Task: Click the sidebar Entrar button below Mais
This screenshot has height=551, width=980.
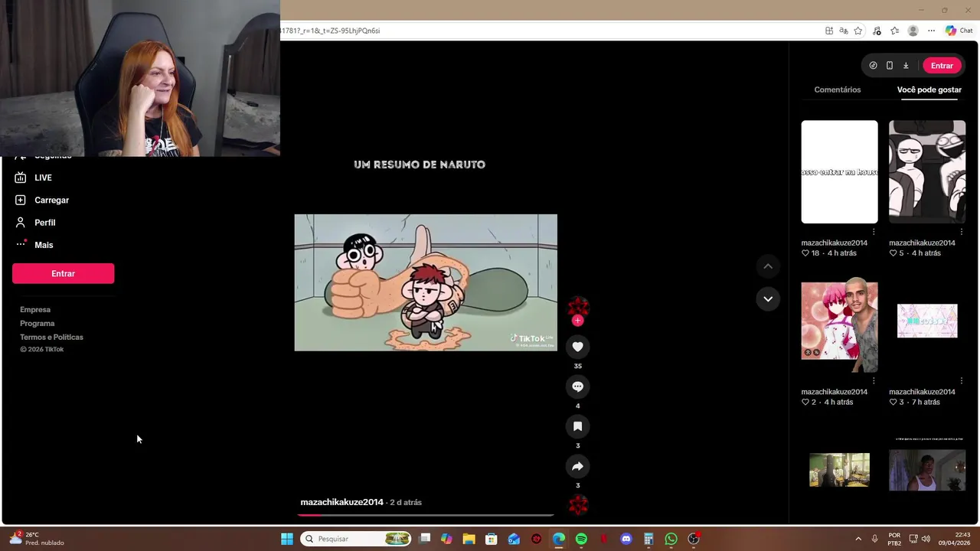Action: 63,273
